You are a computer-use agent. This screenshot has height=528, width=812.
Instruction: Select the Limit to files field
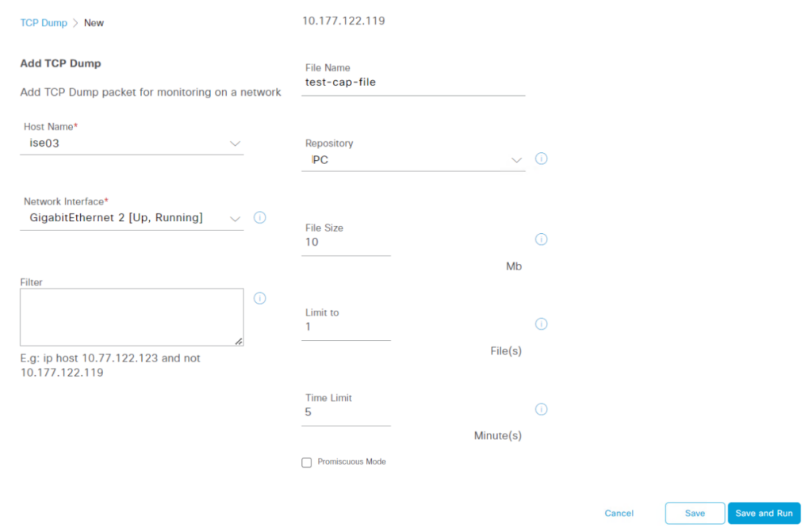[x=347, y=327]
